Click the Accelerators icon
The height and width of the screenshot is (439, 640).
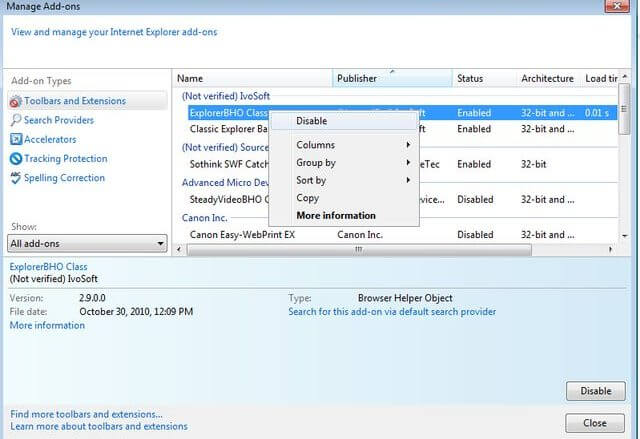[x=16, y=140]
